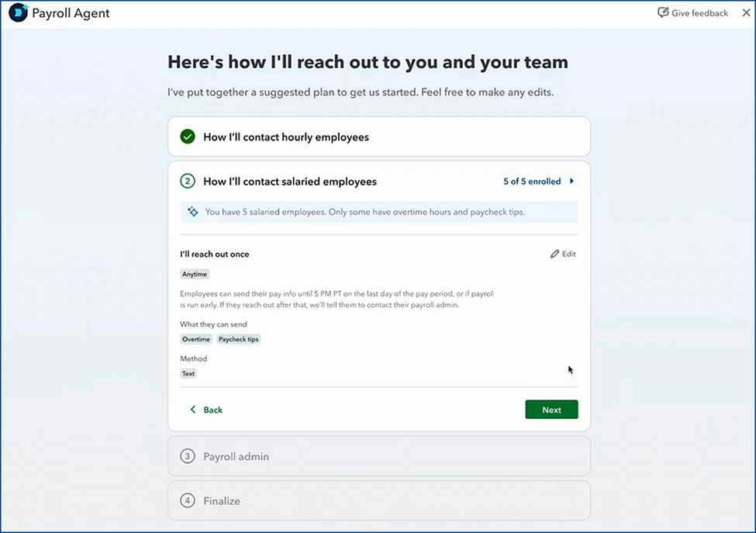756x533 pixels.
Task: Expand the hourly employees contact section
Action: 379,137
